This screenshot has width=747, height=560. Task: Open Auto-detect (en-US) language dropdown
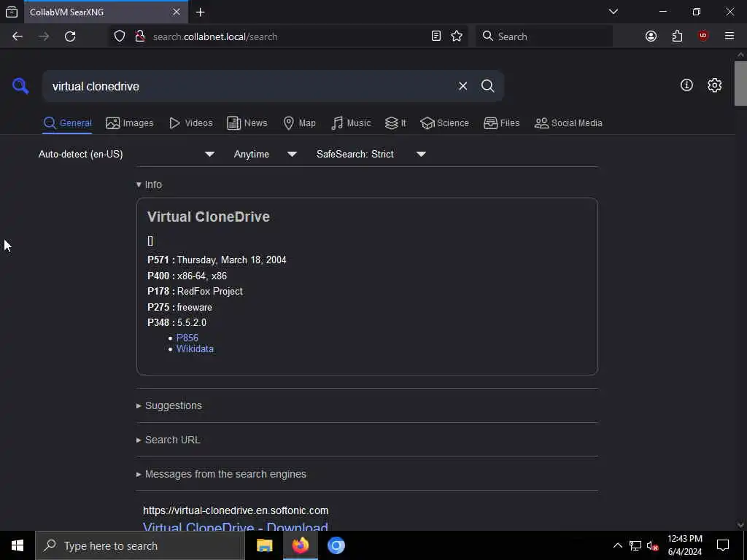pos(126,155)
